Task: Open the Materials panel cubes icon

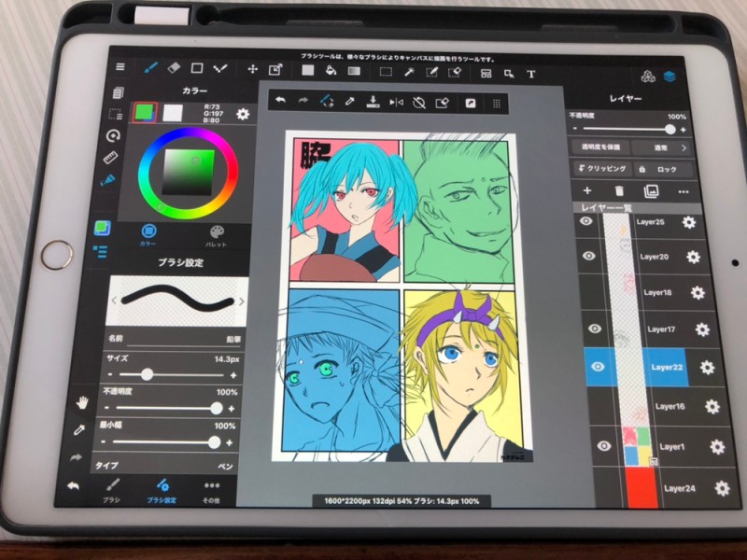Action: coord(648,76)
